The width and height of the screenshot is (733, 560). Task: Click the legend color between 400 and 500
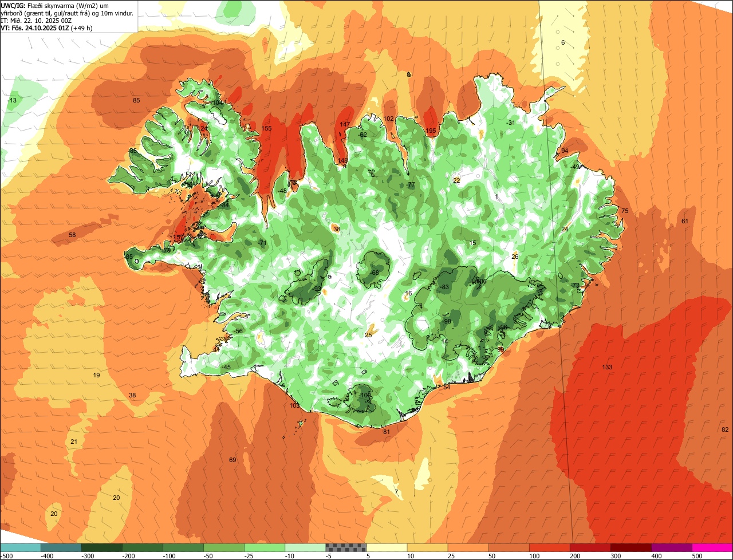(x=672, y=547)
